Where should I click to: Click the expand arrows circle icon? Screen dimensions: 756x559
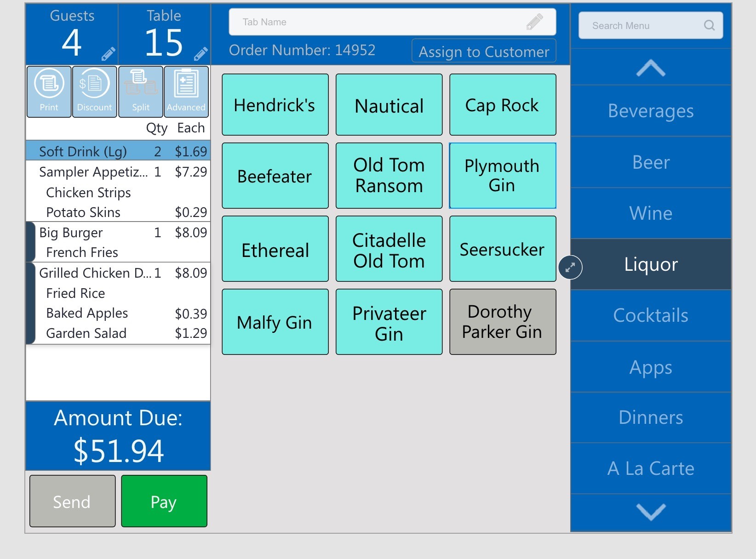click(570, 267)
